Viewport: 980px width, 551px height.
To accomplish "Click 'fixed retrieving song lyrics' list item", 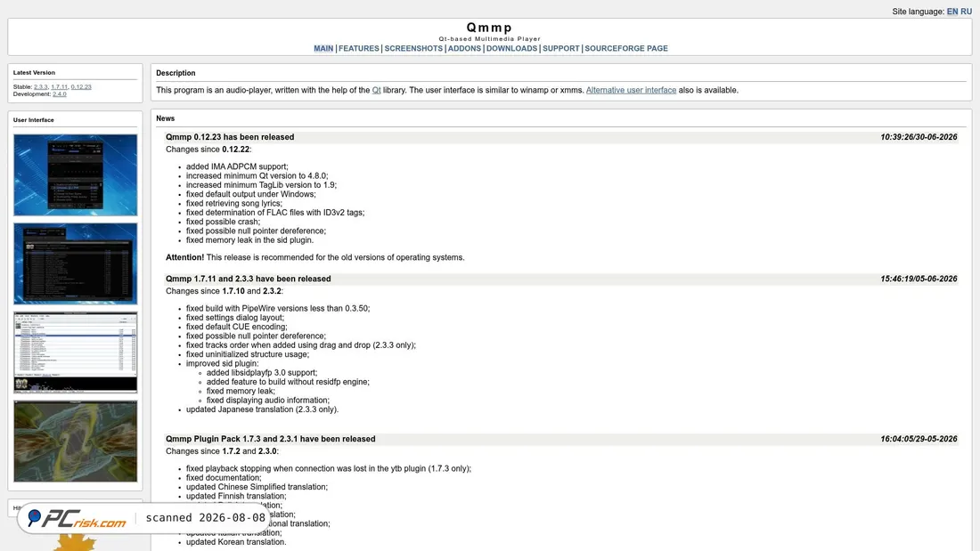I will (233, 203).
